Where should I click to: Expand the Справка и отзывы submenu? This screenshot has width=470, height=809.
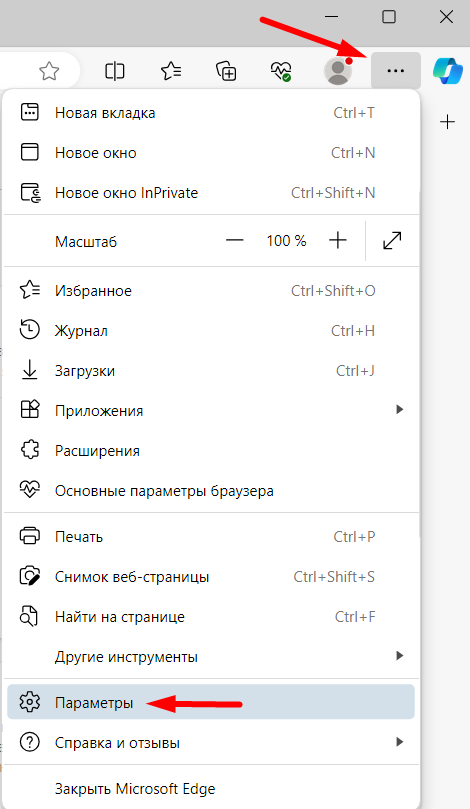pyautogui.click(x=211, y=743)
